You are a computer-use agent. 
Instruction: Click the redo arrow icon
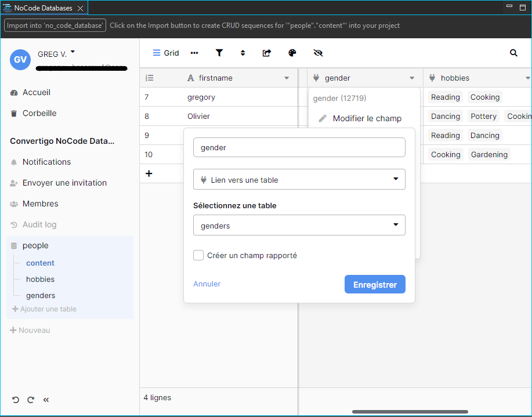pos(31,400)
